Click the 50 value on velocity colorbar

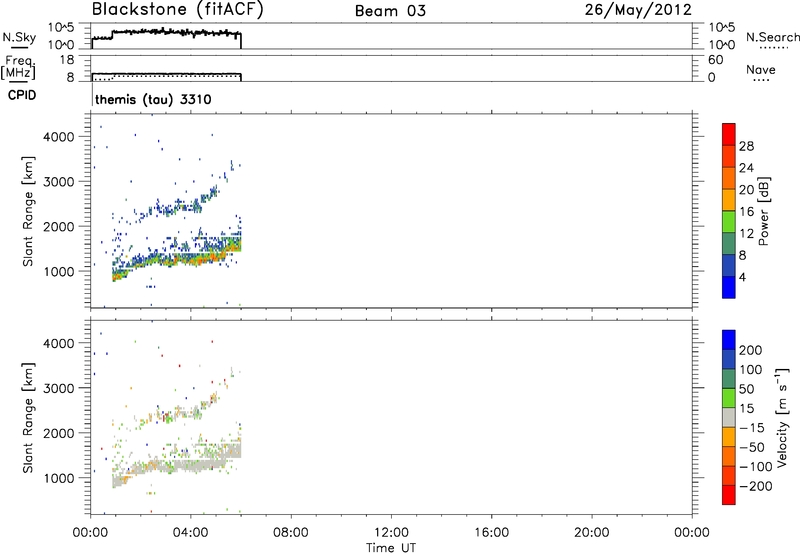coord(746,389)
